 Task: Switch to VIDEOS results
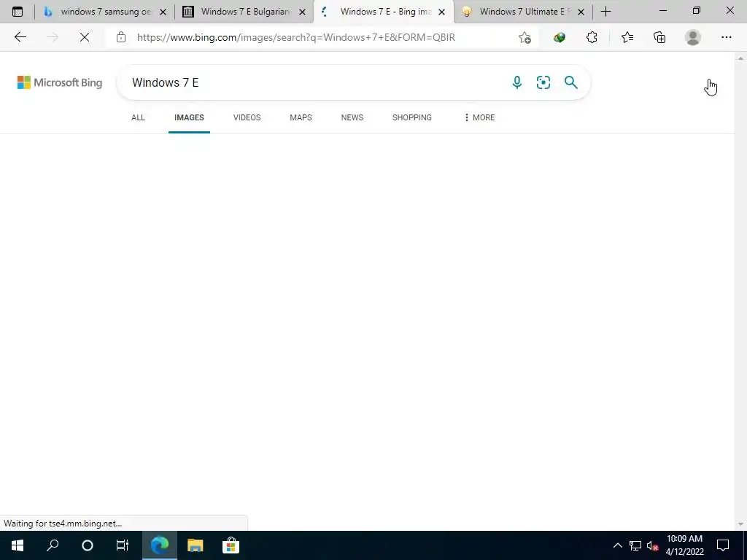pos(247,117)
